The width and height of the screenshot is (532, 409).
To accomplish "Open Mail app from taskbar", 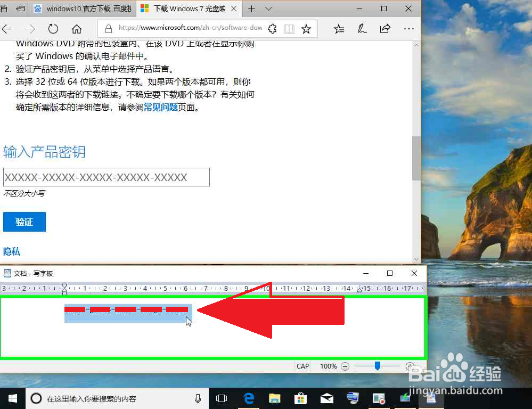I will (x=327, y=398).
